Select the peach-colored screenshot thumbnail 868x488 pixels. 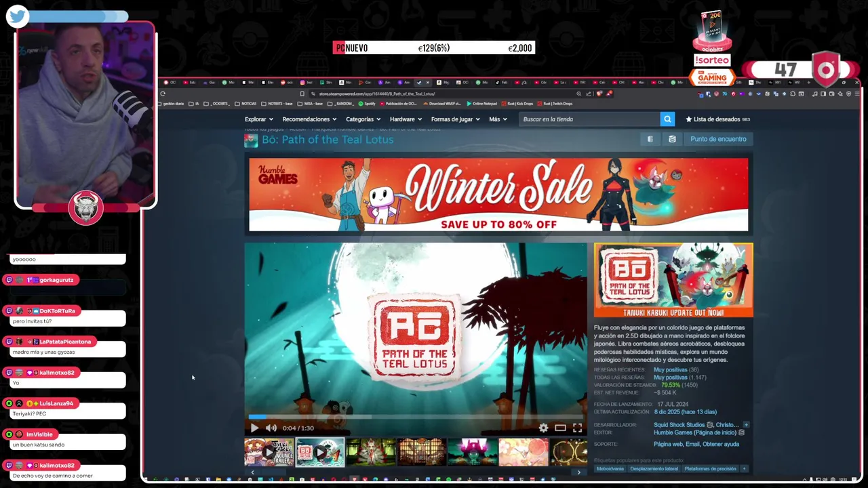click(x=524, y=452)
